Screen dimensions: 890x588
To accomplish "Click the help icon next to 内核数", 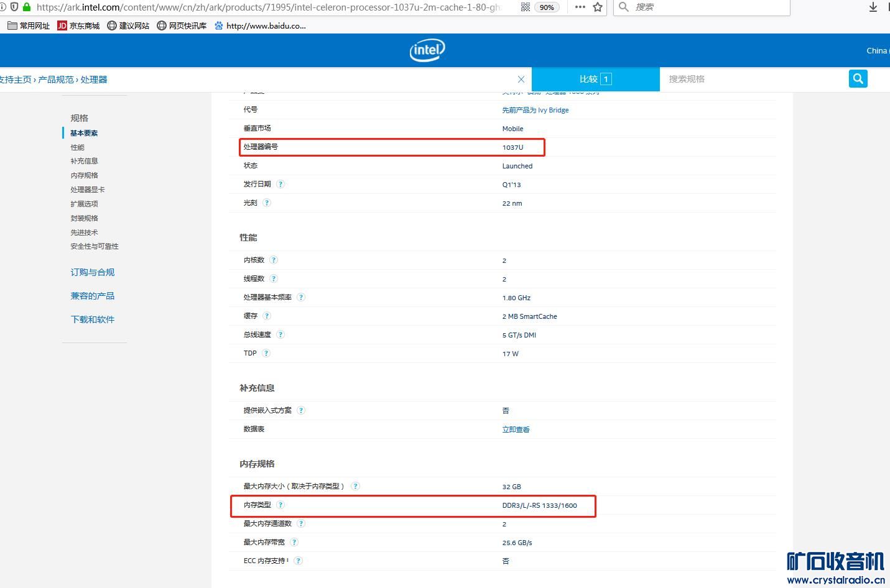I will coord(274,260).
